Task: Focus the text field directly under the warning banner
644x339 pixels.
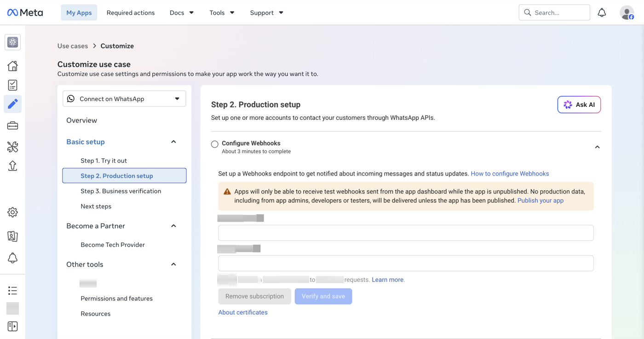Action: 406,233
